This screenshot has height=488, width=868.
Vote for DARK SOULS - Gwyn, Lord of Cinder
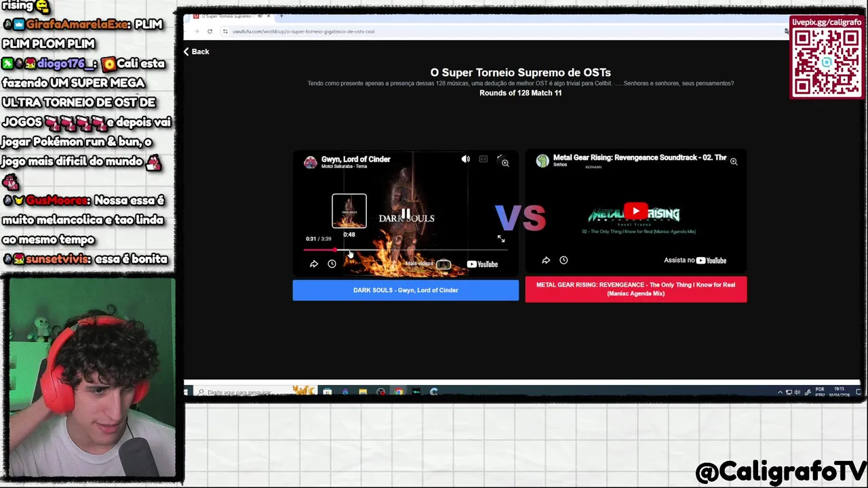(406, 290)
